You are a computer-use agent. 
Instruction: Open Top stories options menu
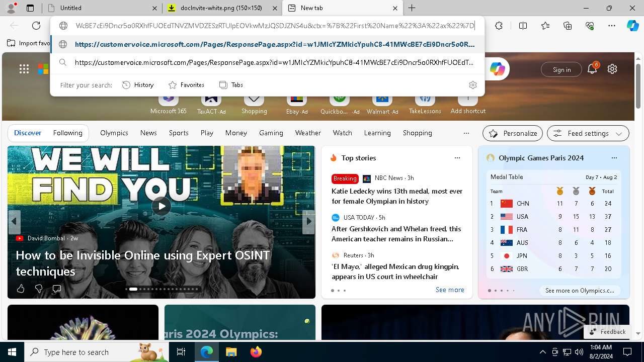(x=457, y=158)
